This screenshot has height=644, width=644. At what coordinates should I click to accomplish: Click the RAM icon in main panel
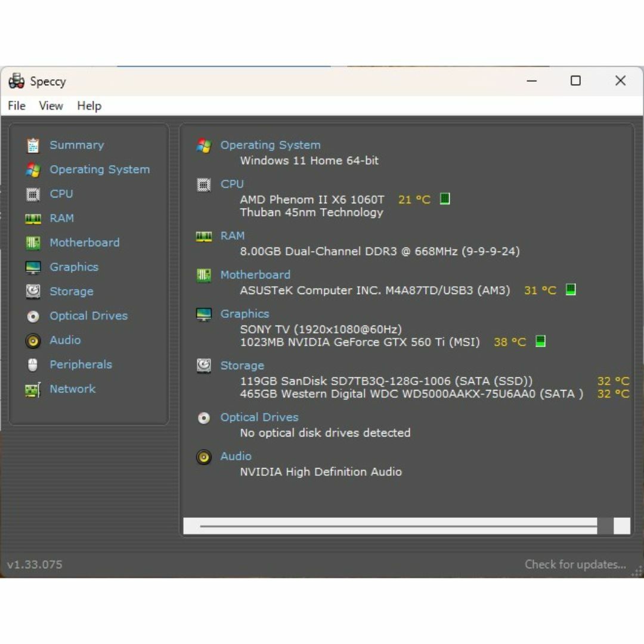tap(204, 236)
